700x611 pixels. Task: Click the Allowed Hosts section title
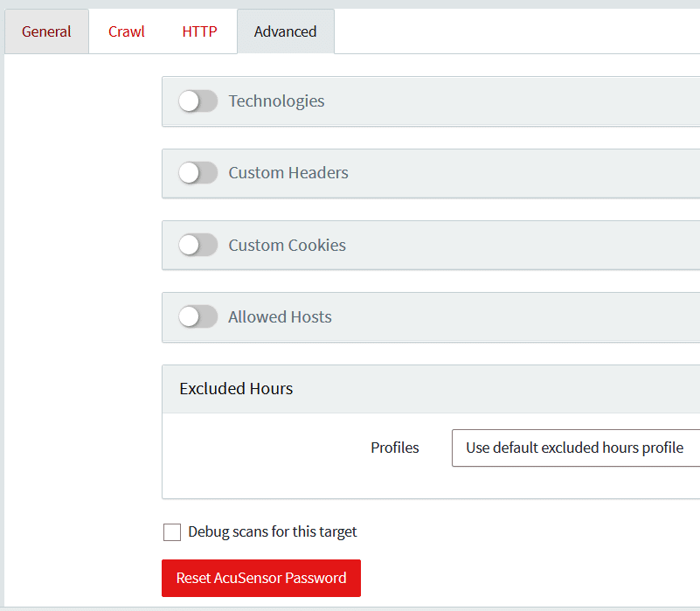[x=280, y=317]
